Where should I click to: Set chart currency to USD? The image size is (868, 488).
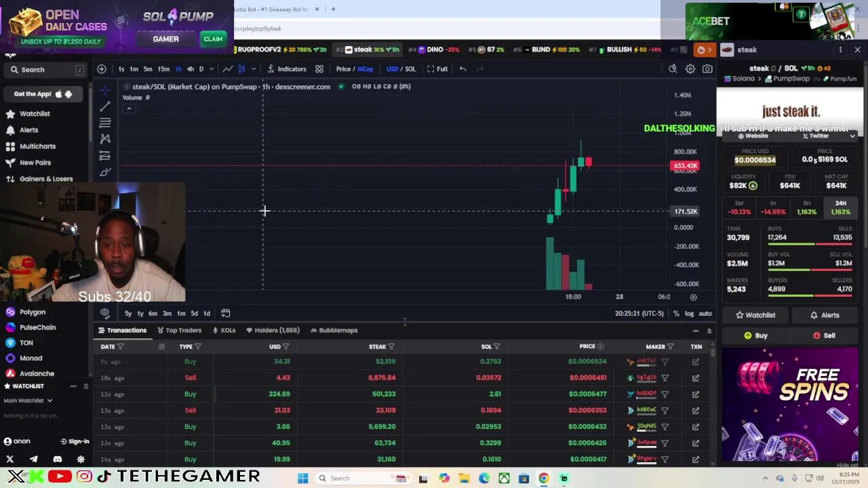point(392,69)
